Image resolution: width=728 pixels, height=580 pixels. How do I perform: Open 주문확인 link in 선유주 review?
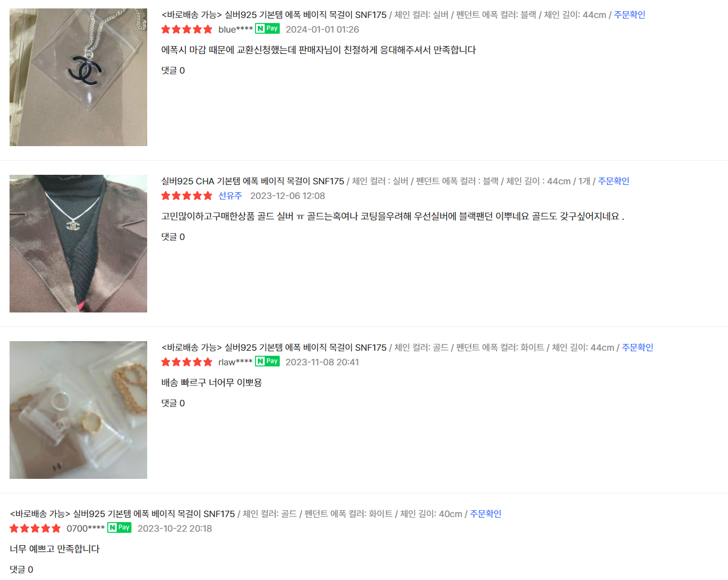[x=613, y=181]
